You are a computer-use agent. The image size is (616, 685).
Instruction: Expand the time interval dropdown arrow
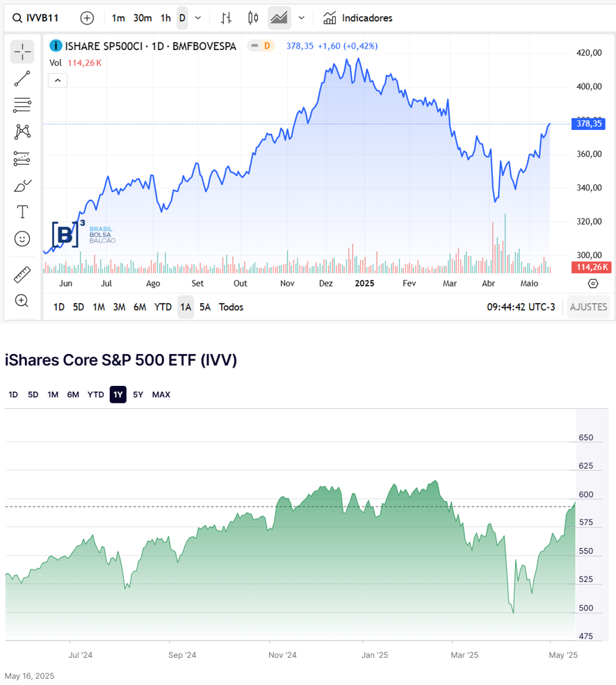point(198,18)
